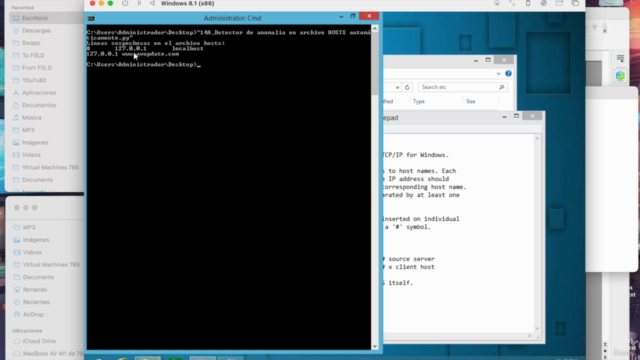This screenshot has width=640, height=360.
Task: Click the yellow minimize button of VM window
Action: [101, 3]
